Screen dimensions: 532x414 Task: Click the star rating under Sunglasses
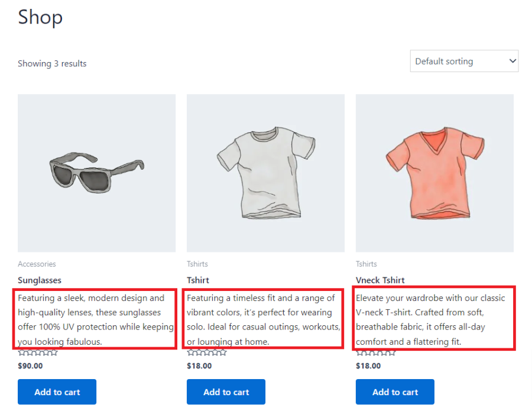38,353
